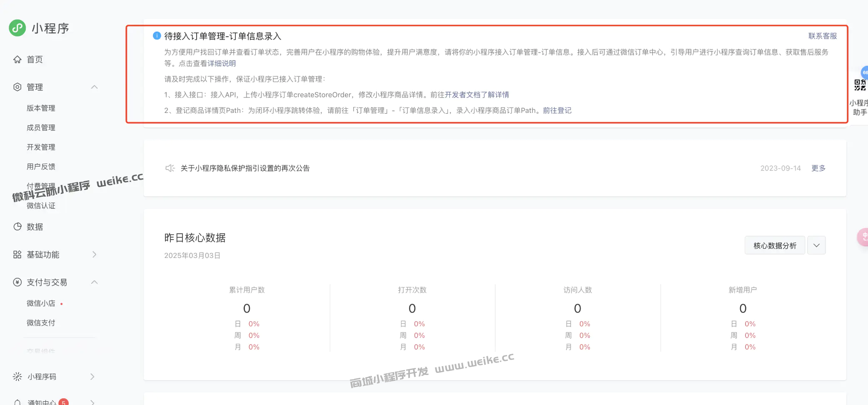This screenshot has height=405, width=868.
Task: Click the 管理 hexagon icon
Action: (17, 87)
